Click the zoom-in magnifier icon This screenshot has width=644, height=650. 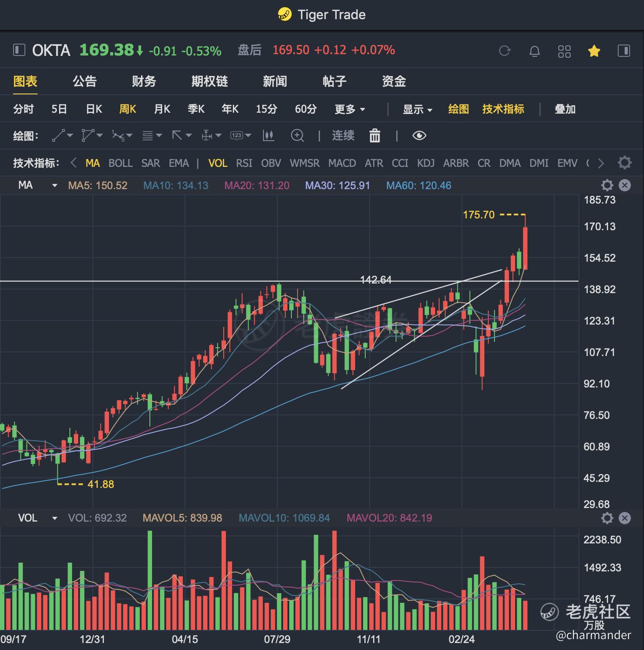297,136
